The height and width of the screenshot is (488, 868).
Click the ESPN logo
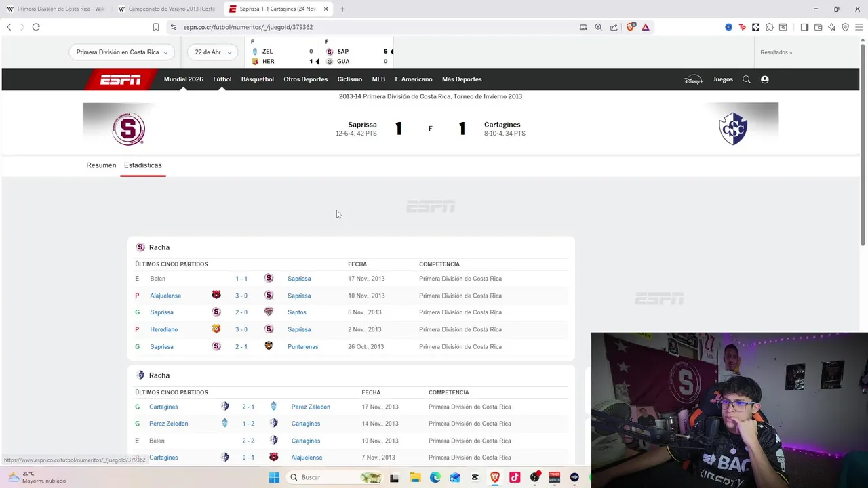point(121,79)
